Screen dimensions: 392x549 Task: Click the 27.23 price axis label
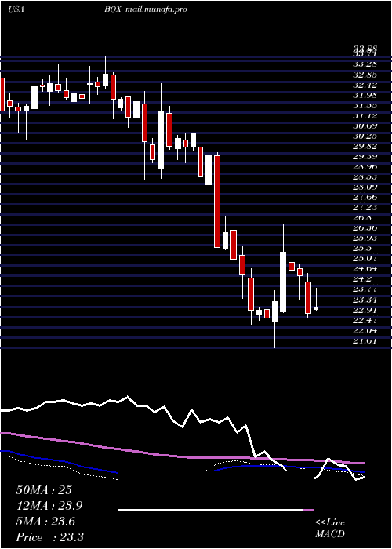tap(365, 208)
